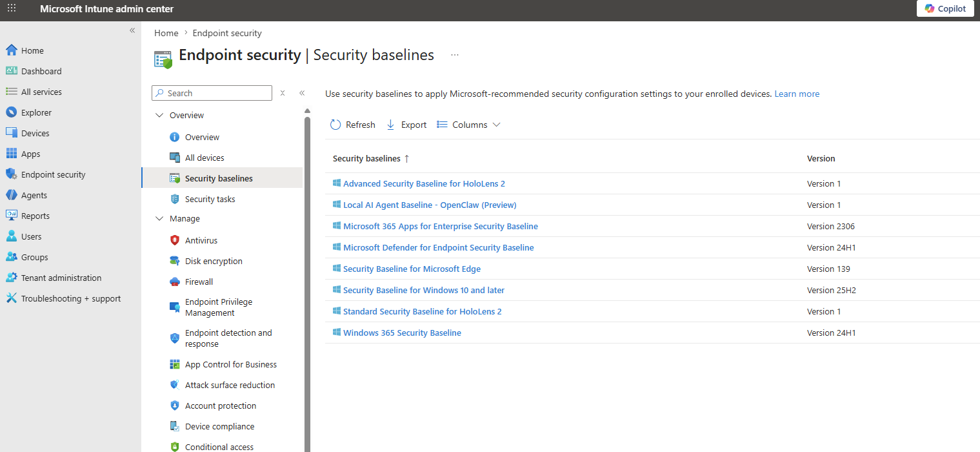980x452 pixels.
Task: Clear the menu search with X
Action: tap(283, 93)
